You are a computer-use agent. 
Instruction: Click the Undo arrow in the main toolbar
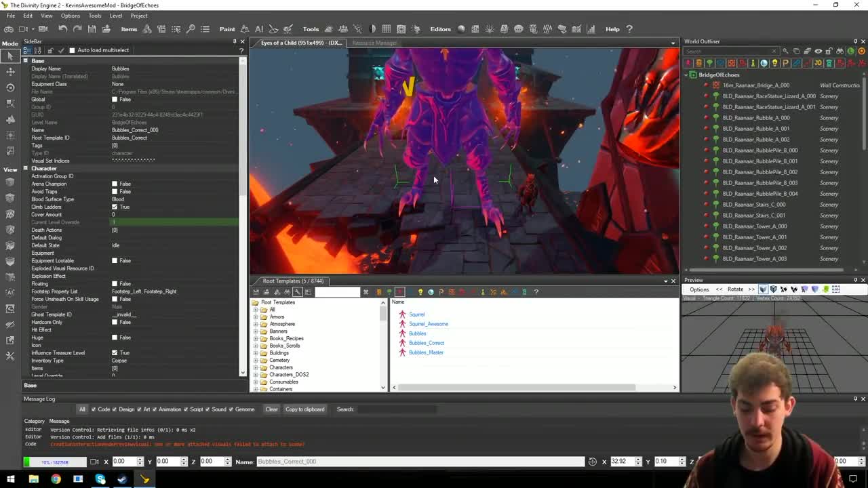tap(62, 28)
